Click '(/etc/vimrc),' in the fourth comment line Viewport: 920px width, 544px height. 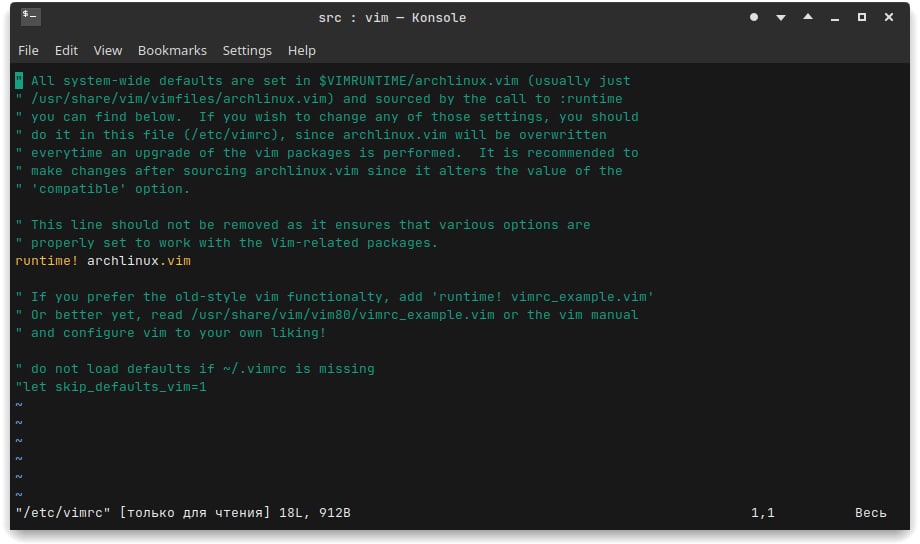tap(234, 134)
